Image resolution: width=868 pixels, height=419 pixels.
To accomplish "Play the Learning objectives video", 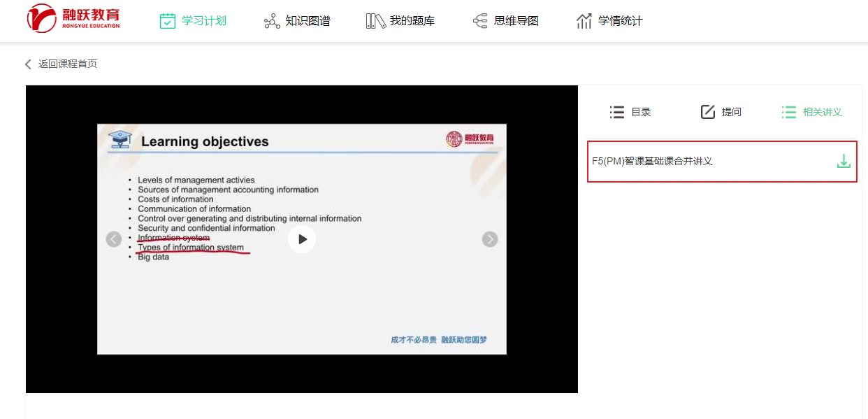I will click(302, 239).
